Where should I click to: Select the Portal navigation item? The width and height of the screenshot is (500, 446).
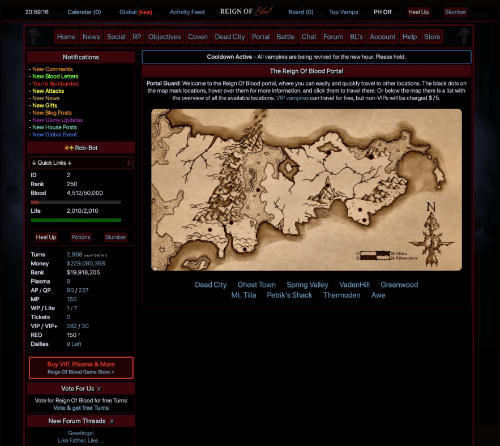coord(261,37)
